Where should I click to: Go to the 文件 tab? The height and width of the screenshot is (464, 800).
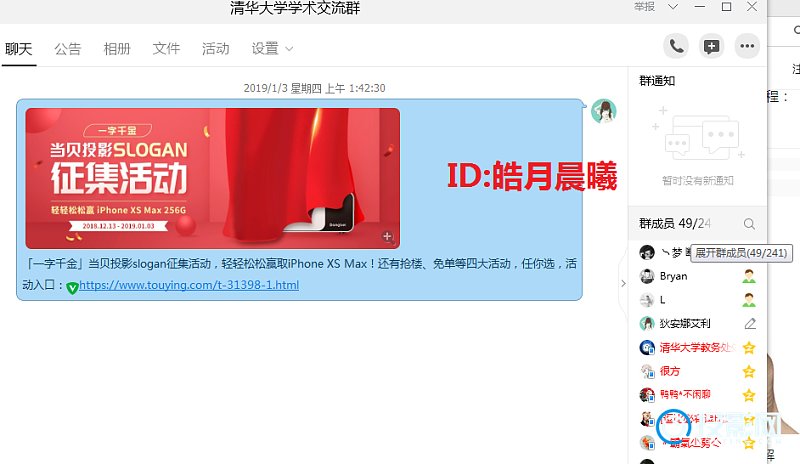[x=166, y=49]
